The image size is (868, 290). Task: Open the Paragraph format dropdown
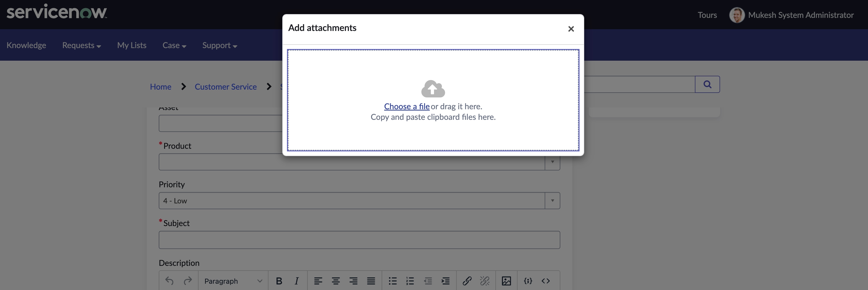[233, 281]
